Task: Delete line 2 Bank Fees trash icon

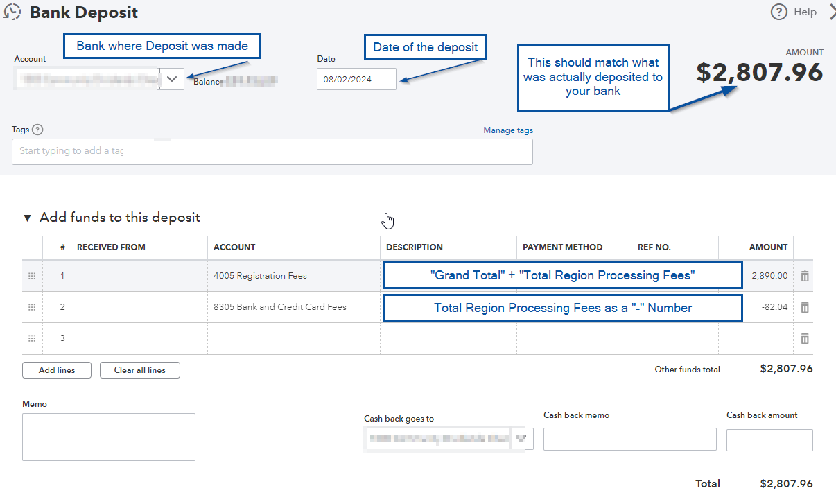Action: (804, 307)
